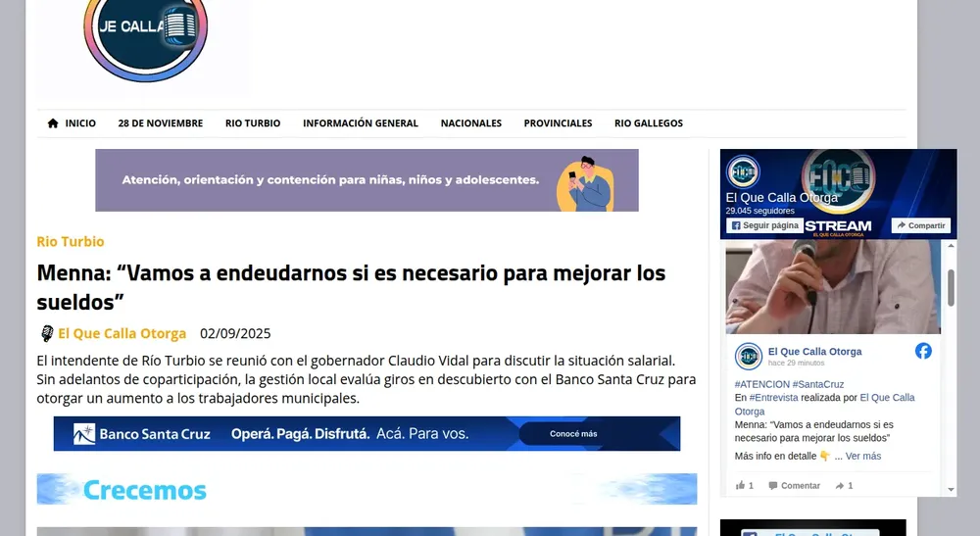Go to RIO GALLEGOS news section
Image resolution: width=980 pixels, height=536 pixels.
click(x=649, y=123)
